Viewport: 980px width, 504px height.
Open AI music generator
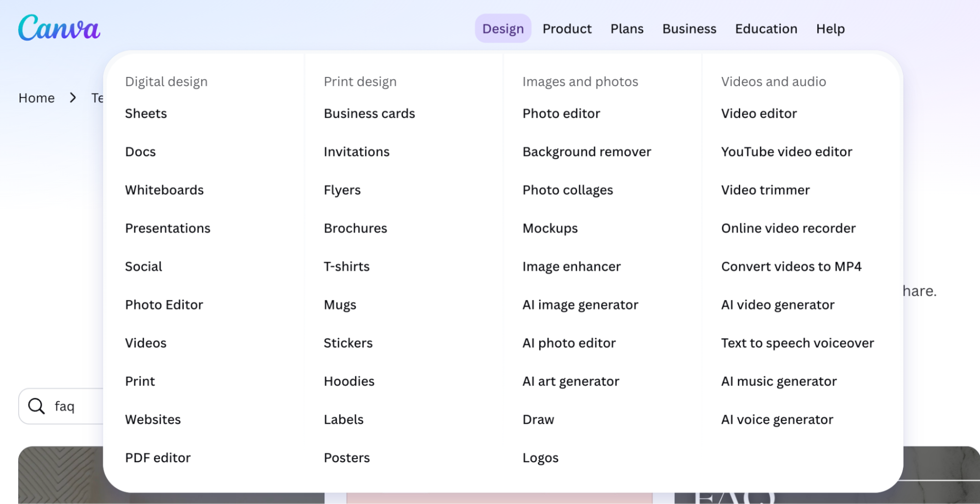pyautogui.click(x=779, y=381)
